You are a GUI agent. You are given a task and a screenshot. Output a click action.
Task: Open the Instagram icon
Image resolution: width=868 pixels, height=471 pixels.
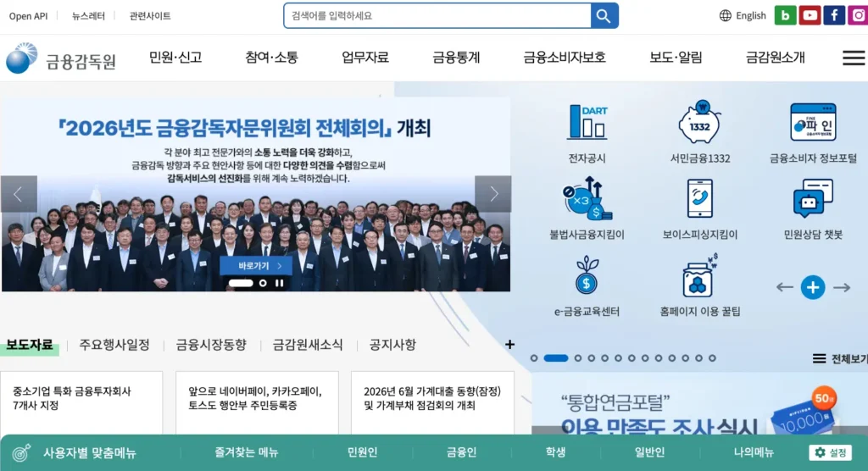[x=858, y=15]
